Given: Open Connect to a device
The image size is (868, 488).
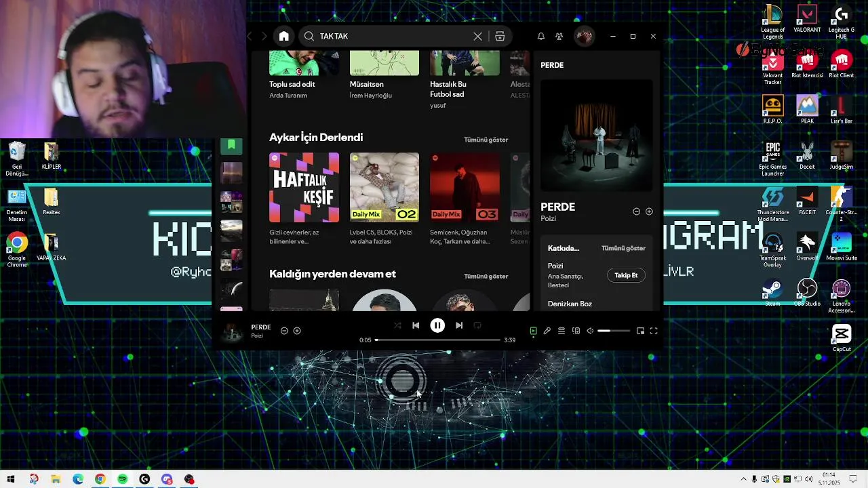Looking at the screenshot, I should [x=576, y=331].
